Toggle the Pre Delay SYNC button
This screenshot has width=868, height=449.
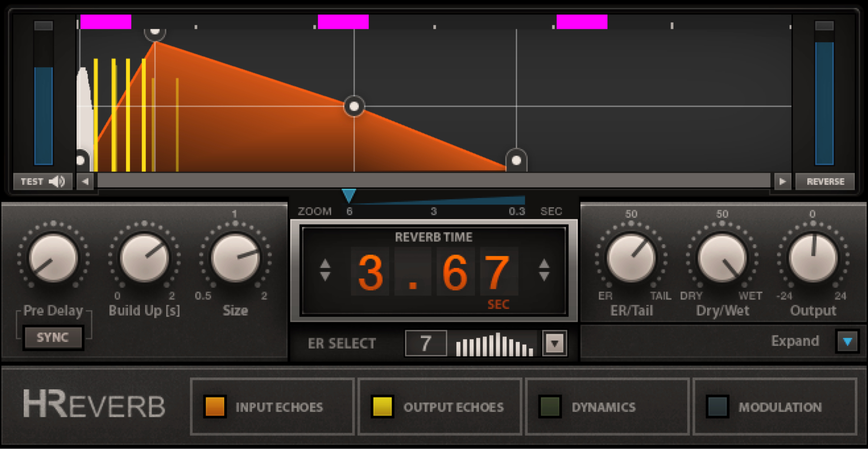point(53,337)
